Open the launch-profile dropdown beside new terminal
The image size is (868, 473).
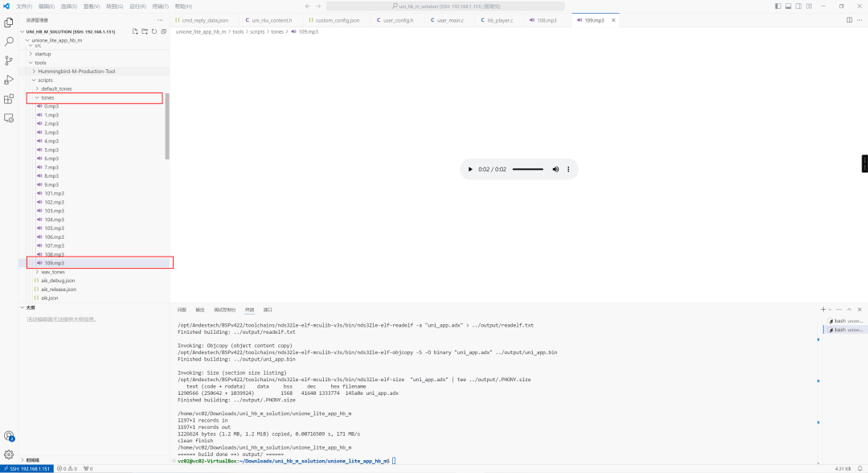tap(829, 310)
